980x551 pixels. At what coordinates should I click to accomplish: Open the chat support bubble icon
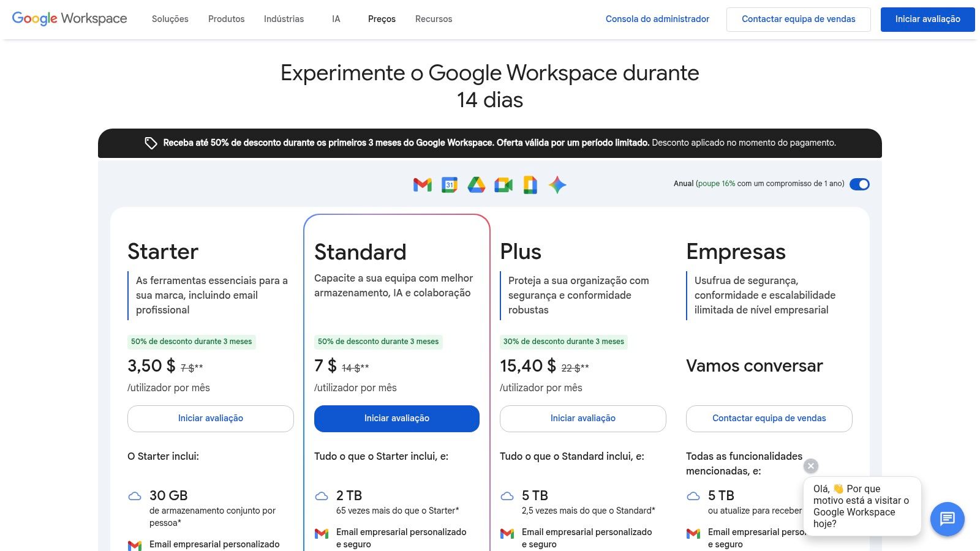[947, 519]
